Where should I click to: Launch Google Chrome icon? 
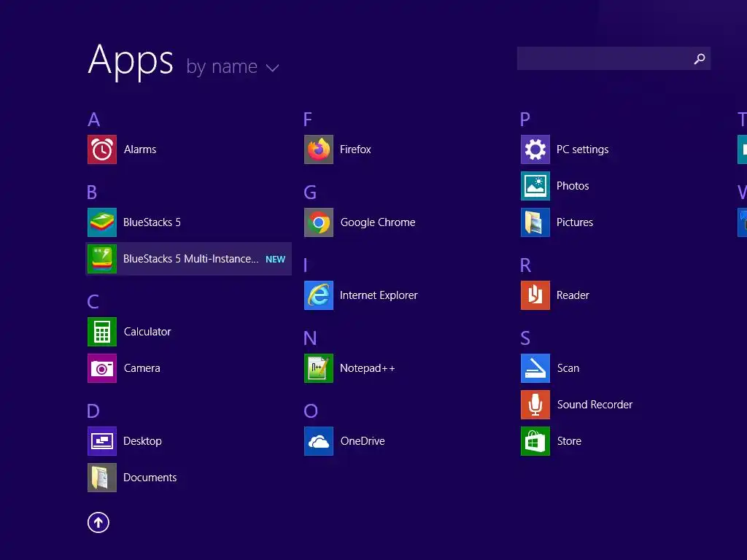[319, 222]
